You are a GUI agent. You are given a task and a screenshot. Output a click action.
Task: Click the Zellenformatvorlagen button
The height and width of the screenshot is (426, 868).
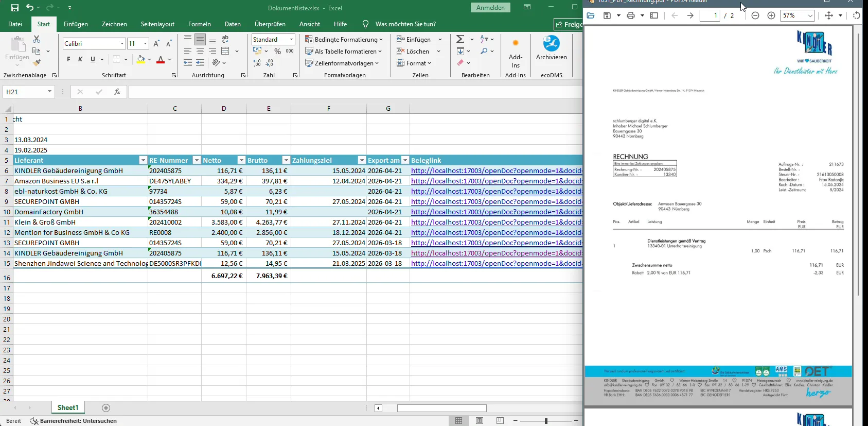point(342,63)
